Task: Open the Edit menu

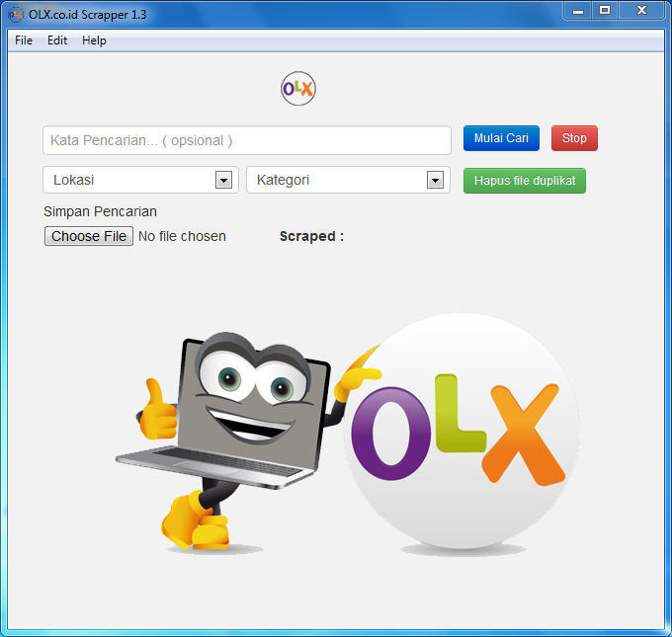Action: [57, 40]
